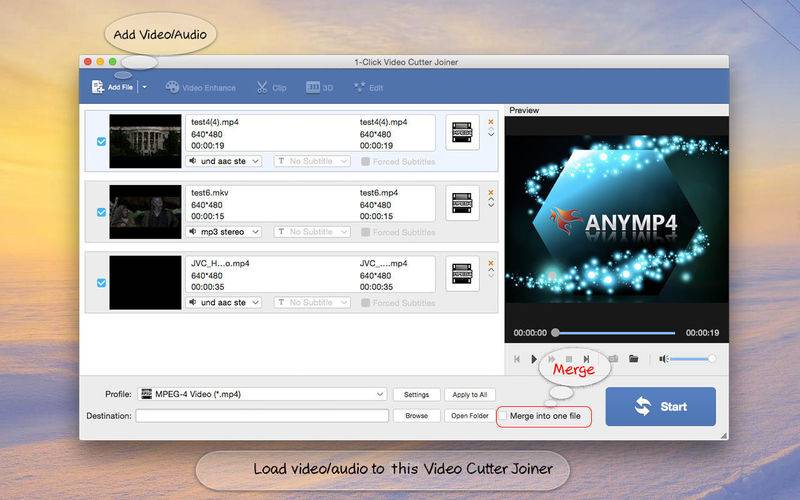Click the Add File toolbar button
The height and width of the screenshot is (500, 800).
112,87
